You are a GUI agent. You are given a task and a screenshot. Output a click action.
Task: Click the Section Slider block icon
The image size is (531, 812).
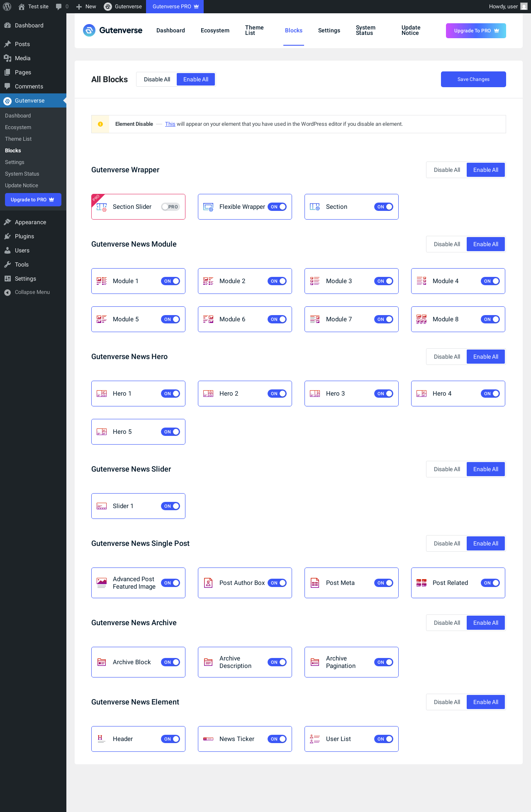[102, 207]
